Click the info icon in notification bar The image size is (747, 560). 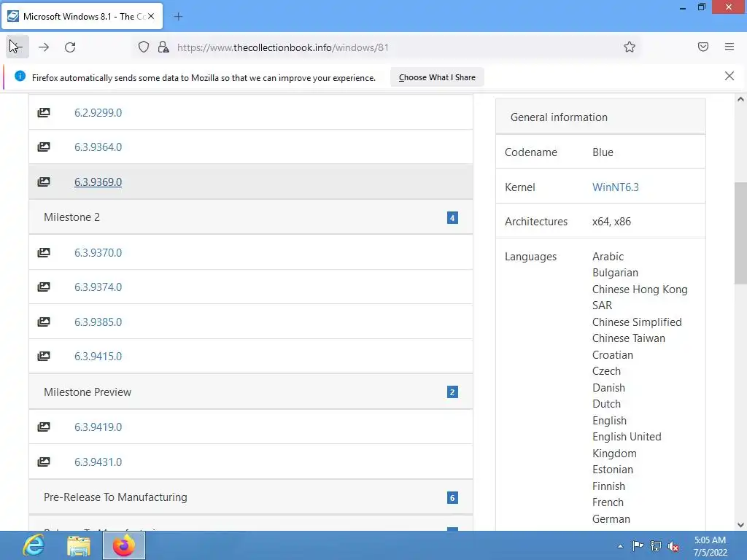point(20,76)
